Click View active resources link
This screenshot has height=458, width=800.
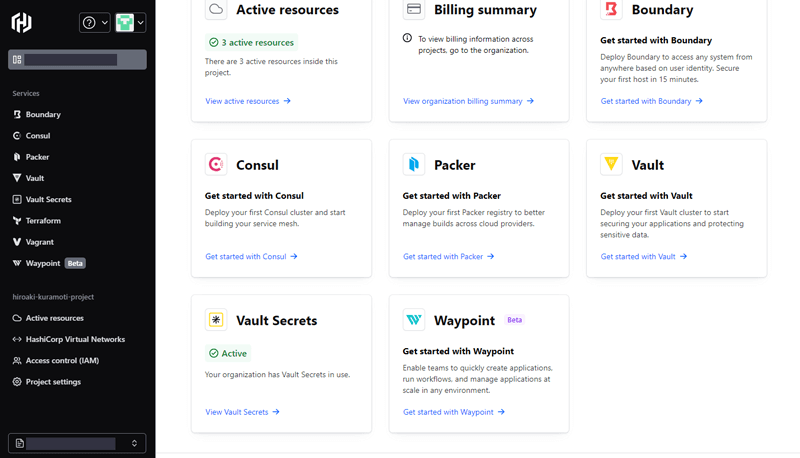[x=248, y=101]
